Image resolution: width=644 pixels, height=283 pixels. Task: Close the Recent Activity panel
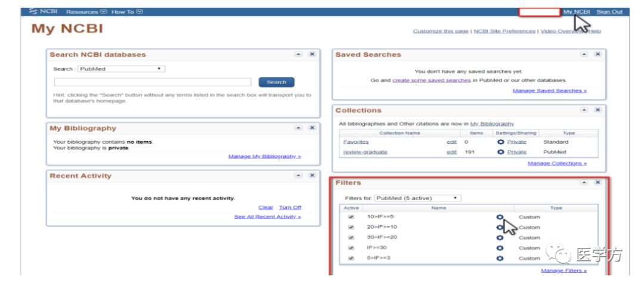pos(312,176)
